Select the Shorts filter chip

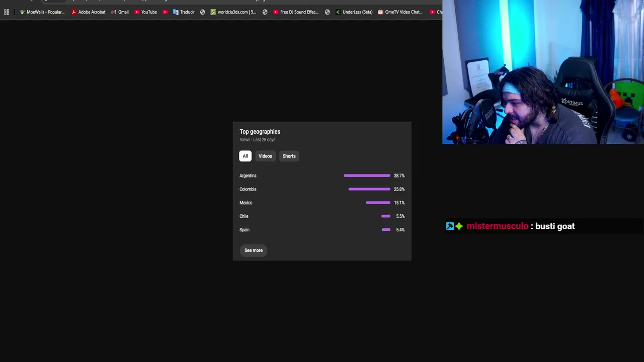(289, 156)
